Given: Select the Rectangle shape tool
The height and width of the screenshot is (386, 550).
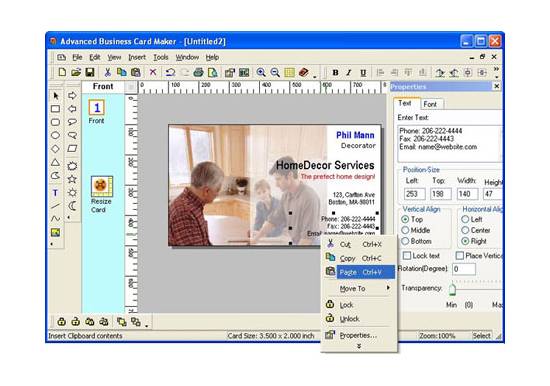Looking at the screenshot, I should (55, 109).
